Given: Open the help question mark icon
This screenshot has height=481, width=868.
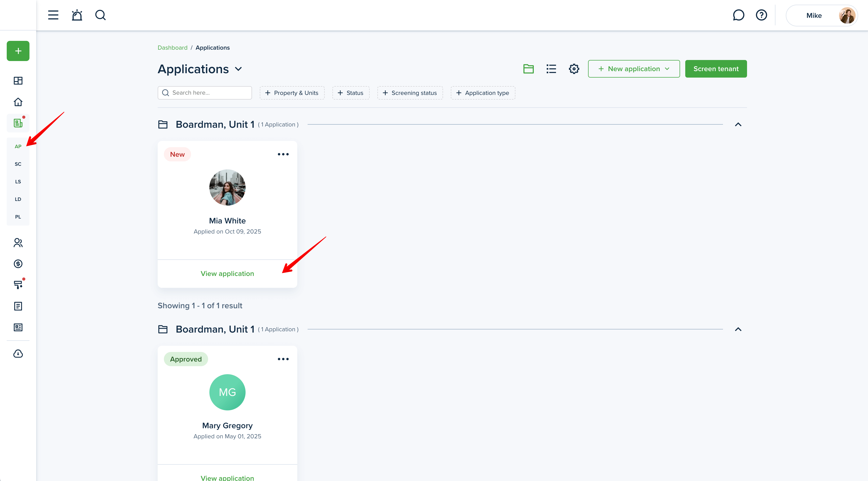Looking at the screenshot, I should coord(761,15).
